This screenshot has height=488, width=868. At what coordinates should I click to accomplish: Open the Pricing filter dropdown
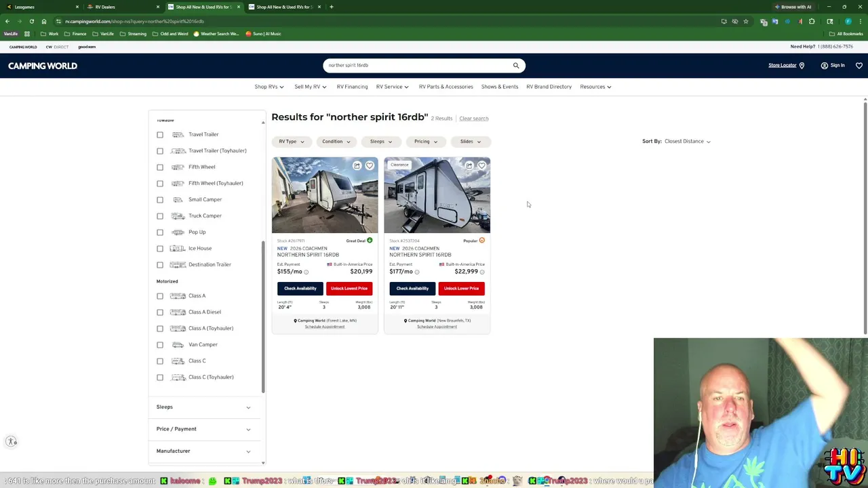click(x=426, y=142)
